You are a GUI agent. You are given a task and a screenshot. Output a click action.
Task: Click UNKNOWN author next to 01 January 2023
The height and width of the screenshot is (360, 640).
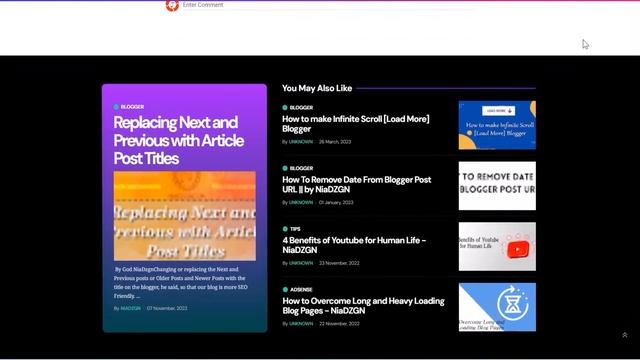(301, 202)
